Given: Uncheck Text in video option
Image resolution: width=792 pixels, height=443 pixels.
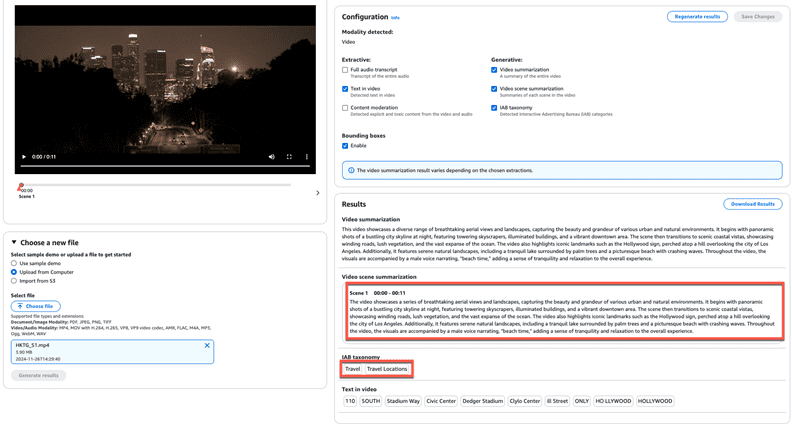Looking at the screenshot, I should pyautogui.click(x=345, y=89).
